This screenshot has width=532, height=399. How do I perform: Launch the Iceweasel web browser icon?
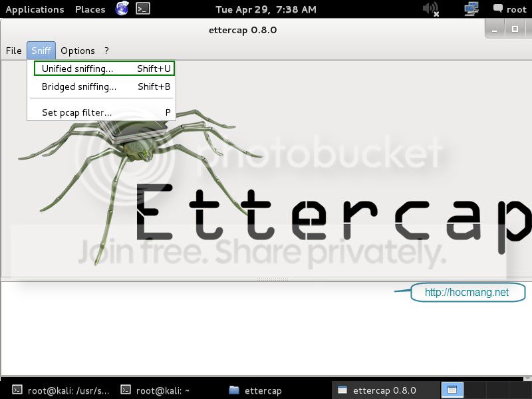(x=122, y=9)
